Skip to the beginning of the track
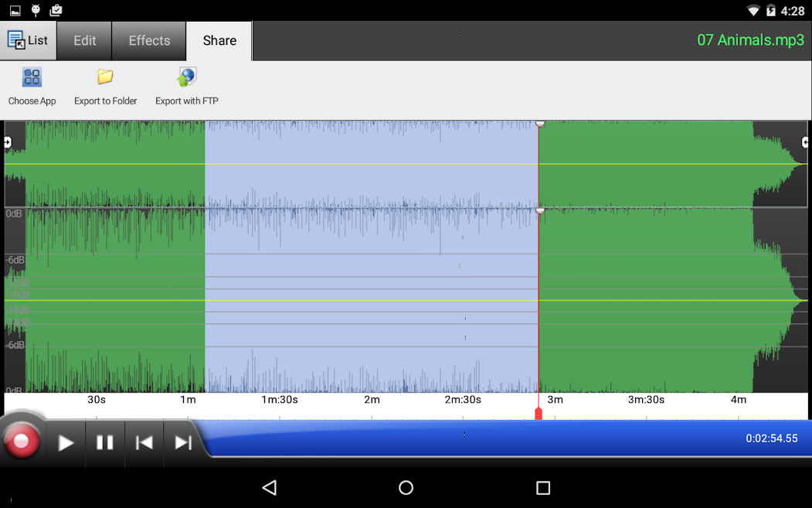Image resolution: width=812 pixels, height=508 pixels. click(x=144, y=442)
